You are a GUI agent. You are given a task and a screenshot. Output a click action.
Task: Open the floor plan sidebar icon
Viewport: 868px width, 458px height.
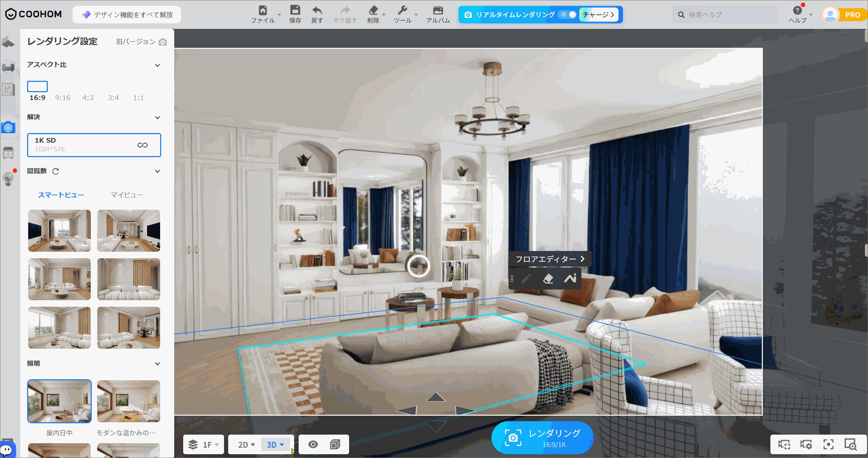8,90
